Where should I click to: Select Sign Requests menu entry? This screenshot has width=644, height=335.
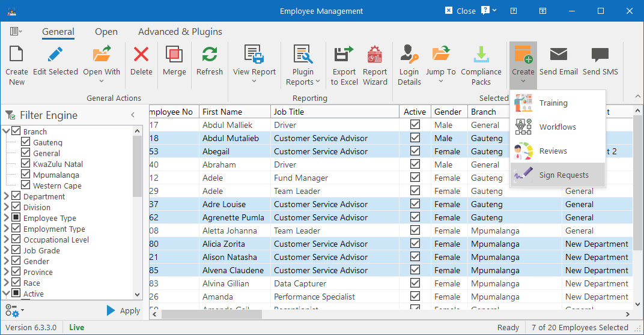pyautogui.click(x=557, y=175)
